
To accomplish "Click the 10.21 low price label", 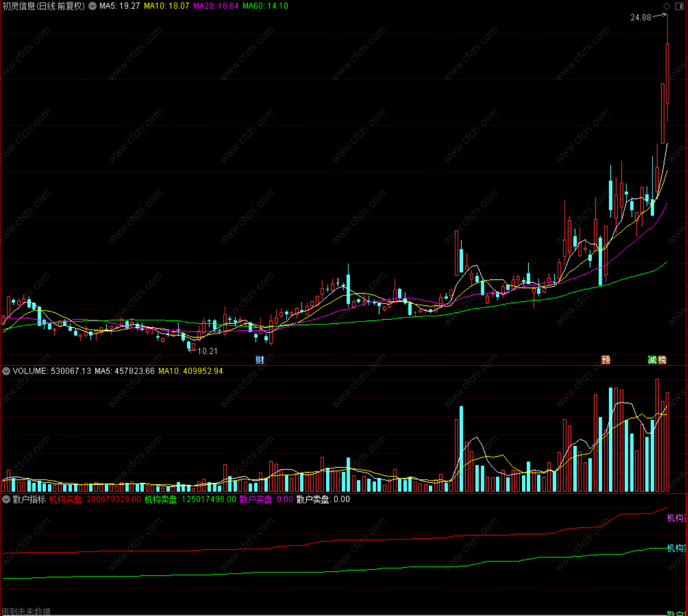I will [x=207, y=351].
